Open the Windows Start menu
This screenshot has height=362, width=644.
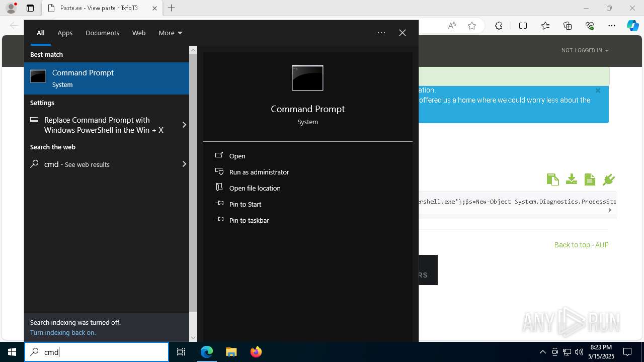12,352
